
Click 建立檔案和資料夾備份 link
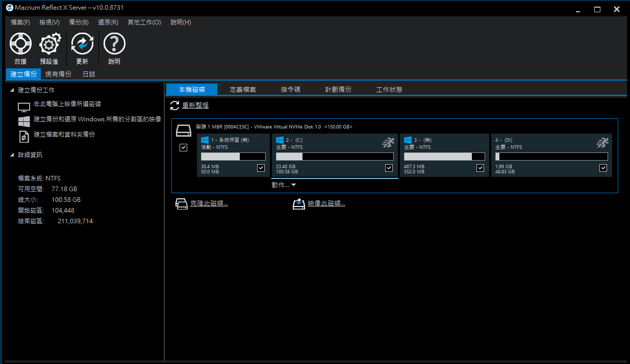click(x=64, y=135)
